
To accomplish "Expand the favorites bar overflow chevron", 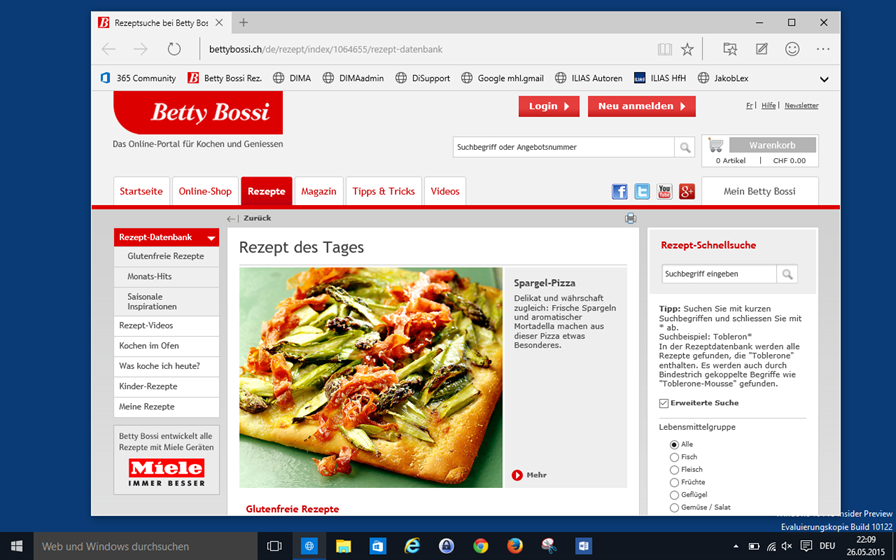I will tap(824, 78).
